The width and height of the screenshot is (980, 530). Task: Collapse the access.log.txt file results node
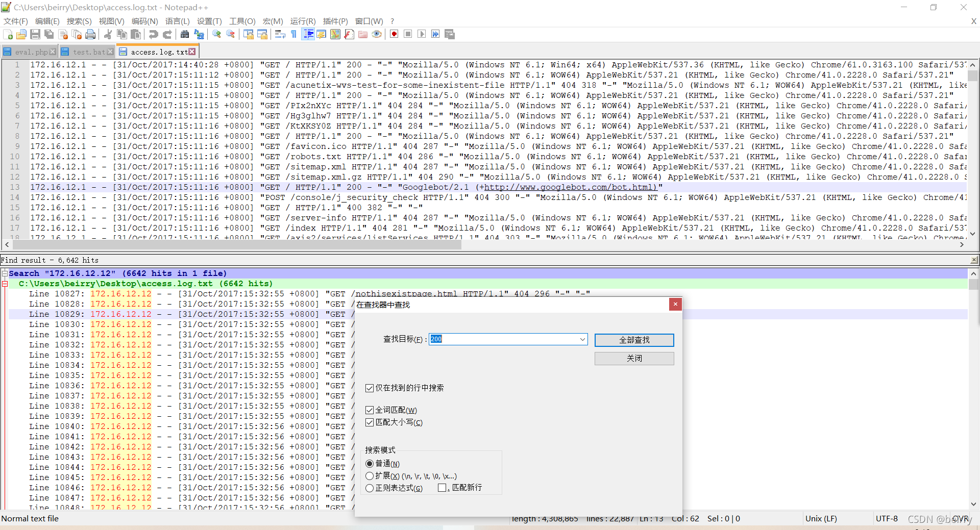5,284
